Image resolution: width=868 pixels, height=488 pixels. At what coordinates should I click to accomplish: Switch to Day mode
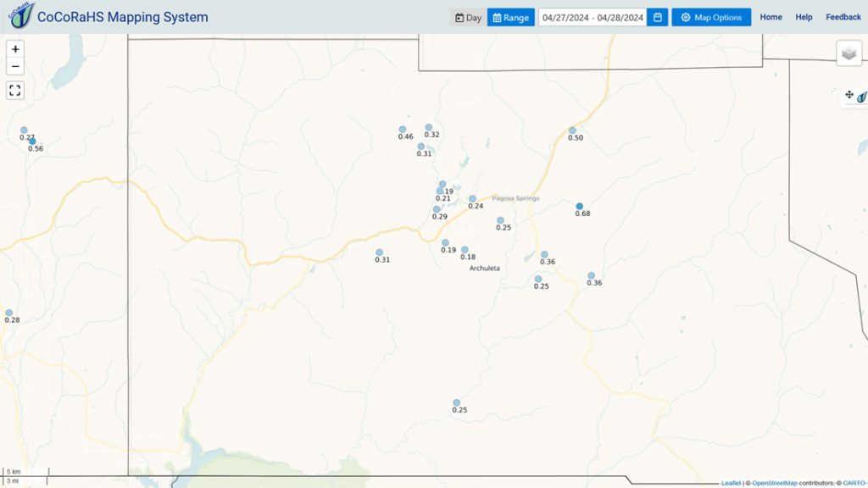pyautogui.click(x=468, y=17)
